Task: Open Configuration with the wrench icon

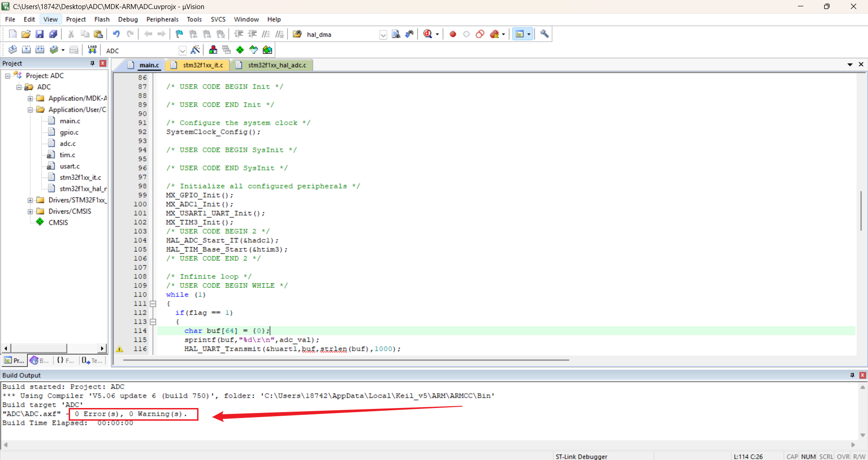Action: [x=544, y=34]
